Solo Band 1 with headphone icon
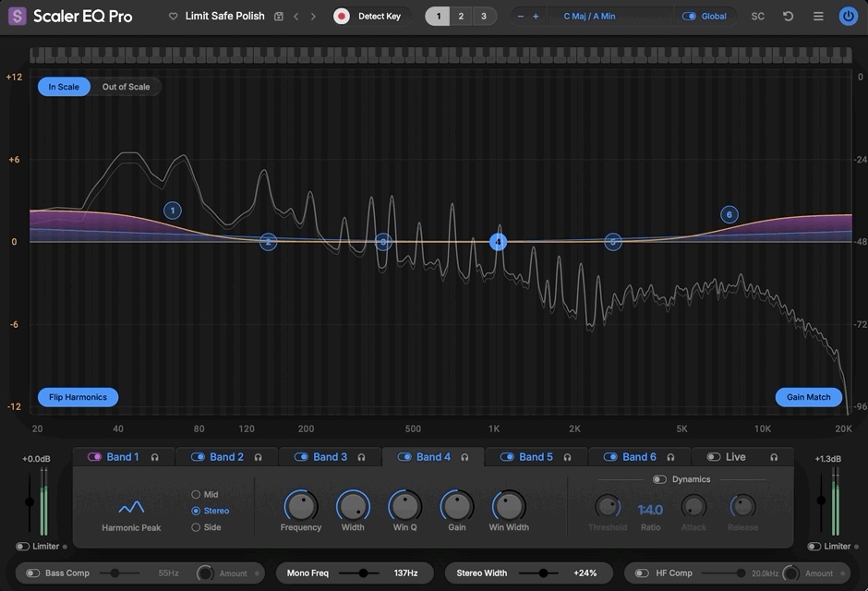 (x=155, y=457)
